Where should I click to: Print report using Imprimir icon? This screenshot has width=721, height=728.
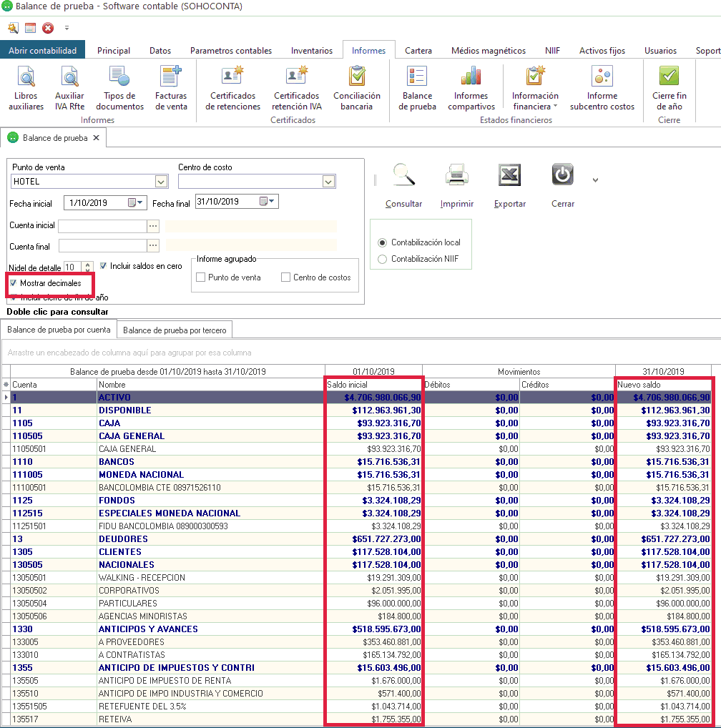pyautogui.click(x=456, y=177)
